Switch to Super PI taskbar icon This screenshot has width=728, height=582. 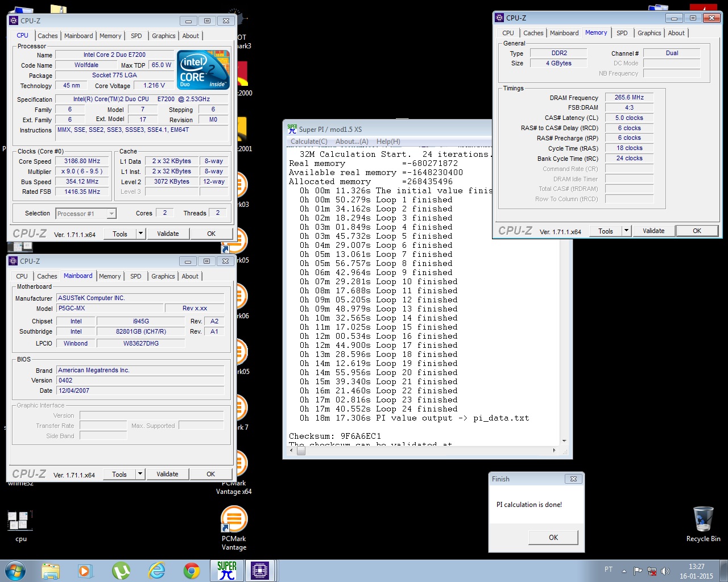click(x=226, y=571)
